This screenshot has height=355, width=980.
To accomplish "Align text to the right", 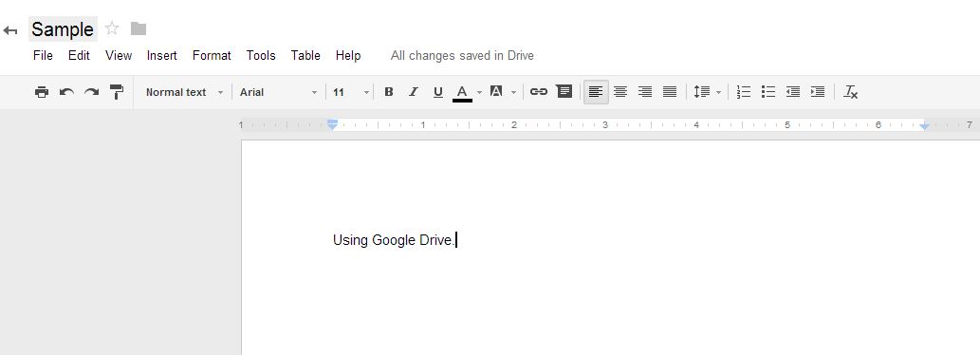I will [x=645, y=92].
